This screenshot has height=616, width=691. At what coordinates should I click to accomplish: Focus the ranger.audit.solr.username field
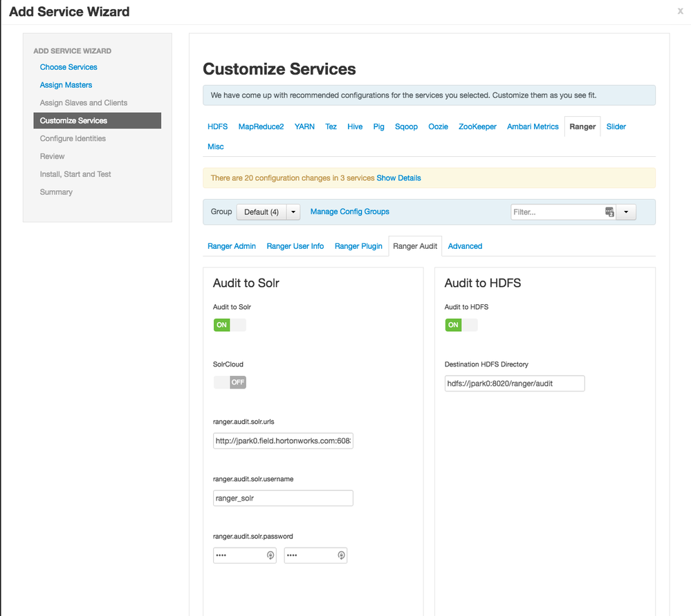[x=283, y=498]
